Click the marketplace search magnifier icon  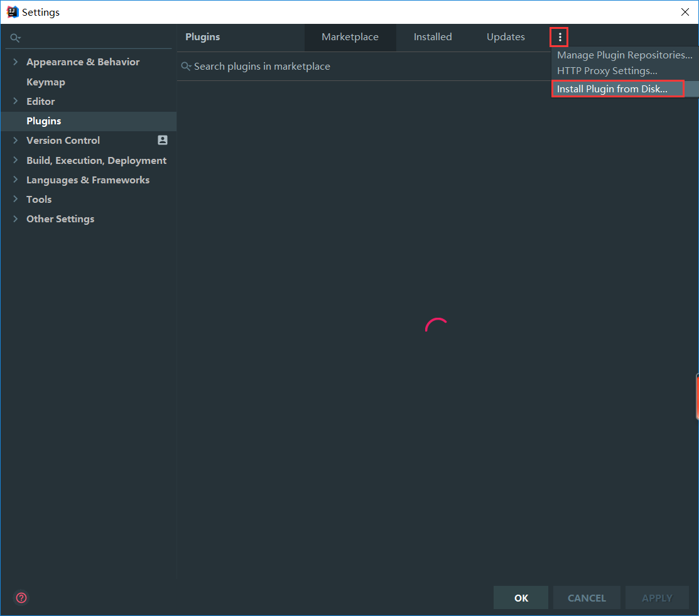(186, 67)
